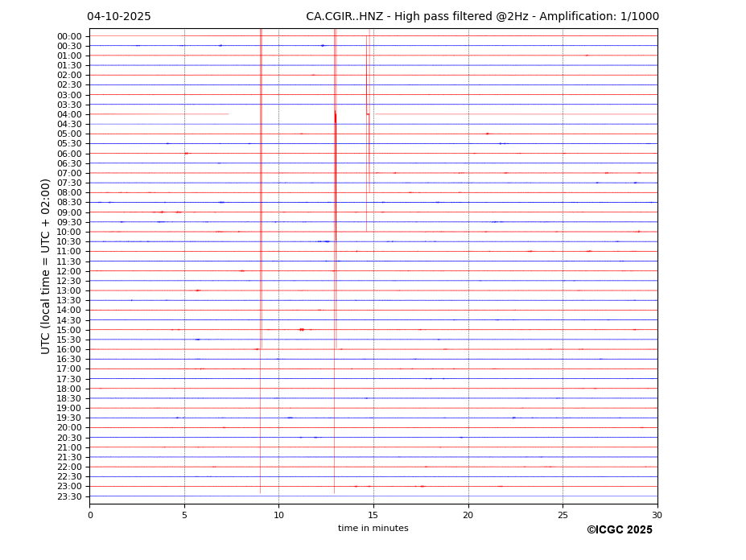Click the 20 minute x-axis tick label
This screenshot has width=746, height=560.
click(x=468, y=516)
